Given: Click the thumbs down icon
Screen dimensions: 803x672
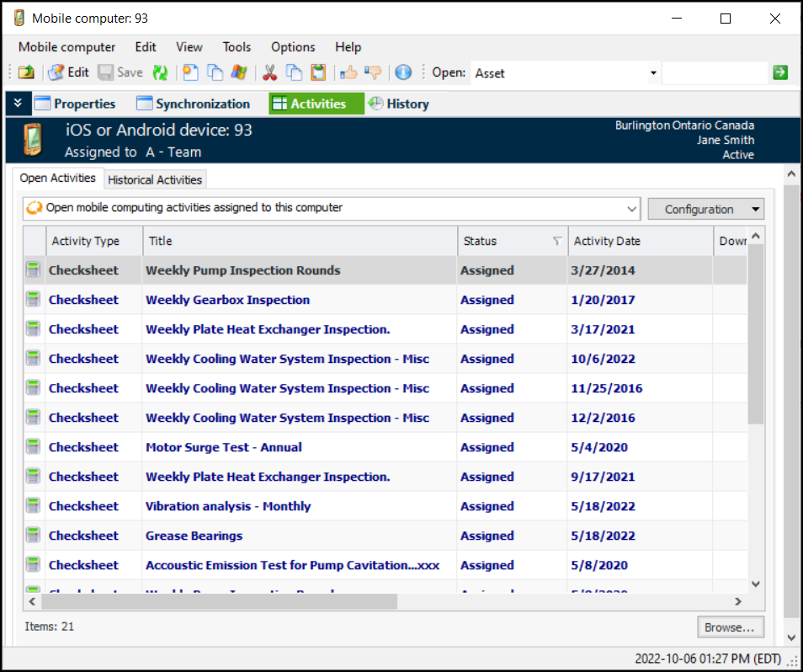Looking at the screenshot, I should click(x=373, y=72).
